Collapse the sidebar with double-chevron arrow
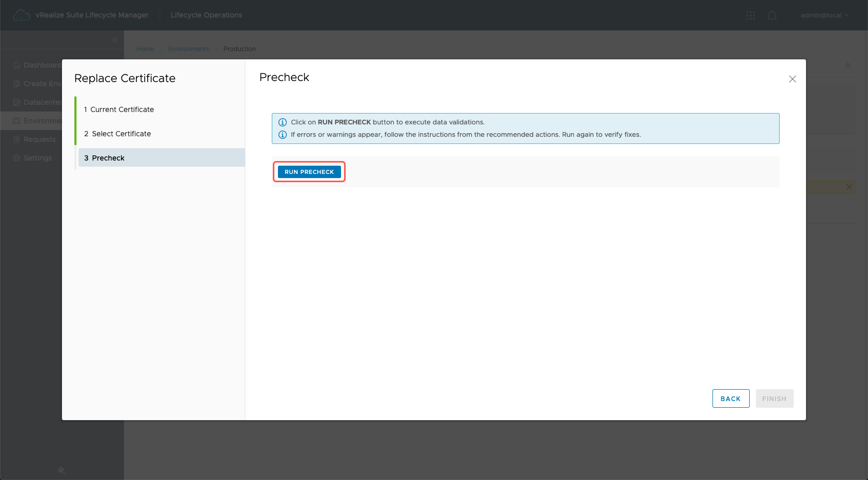Screen dimensions: 868x480 point(115,40)
